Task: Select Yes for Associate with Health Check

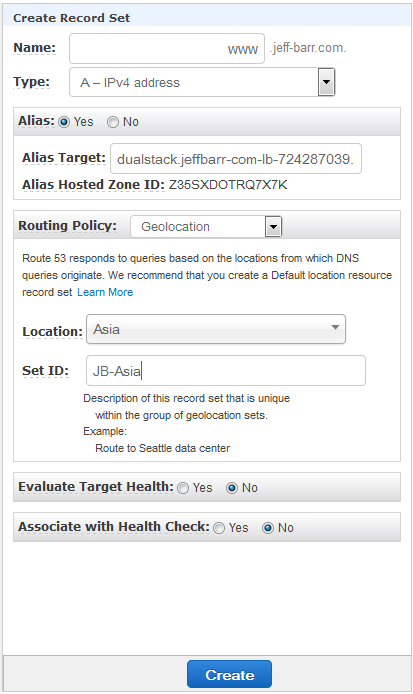Action: 219,528
